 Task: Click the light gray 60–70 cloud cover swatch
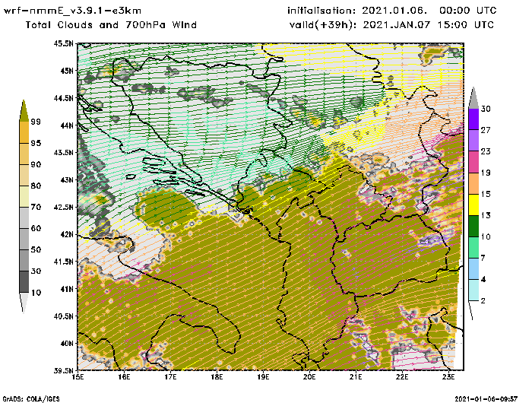(24, 217)
